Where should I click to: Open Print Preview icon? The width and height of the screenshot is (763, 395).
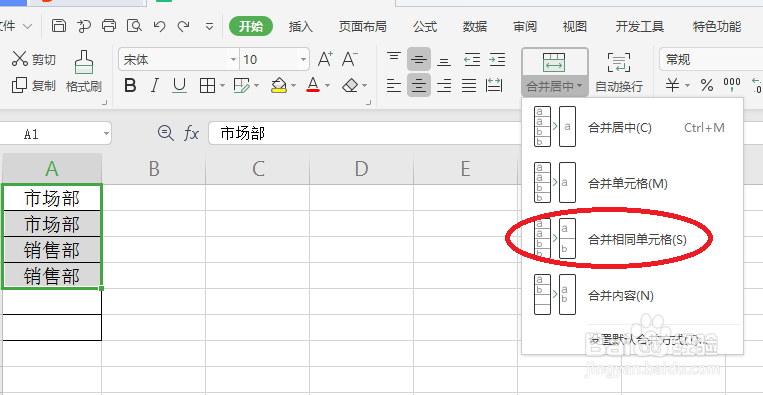click(x=134, y=26)
